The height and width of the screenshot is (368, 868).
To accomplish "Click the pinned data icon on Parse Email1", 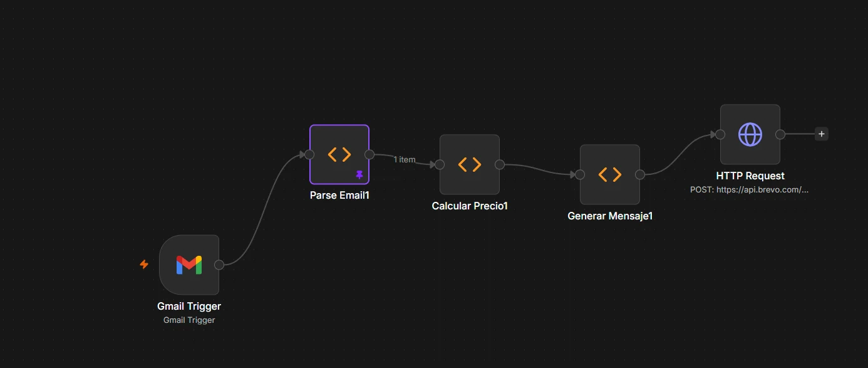I will (359, 174).
